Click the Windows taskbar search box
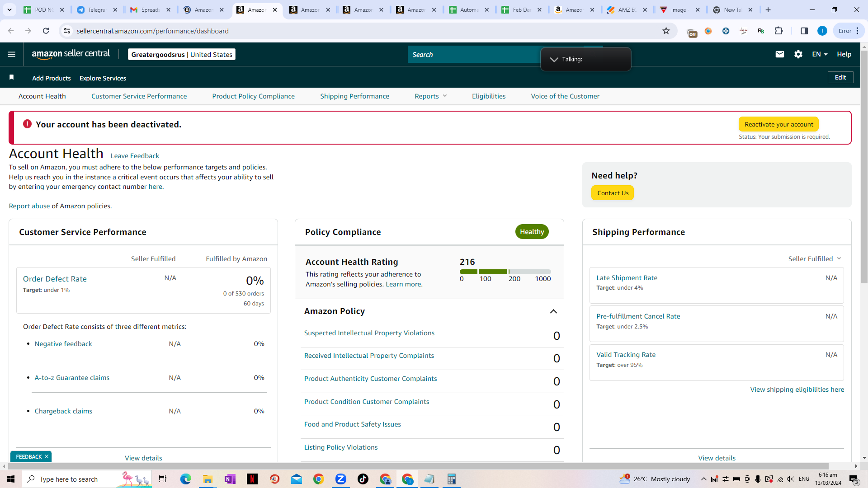This screenshot has width=868, height=488. [87, 479]
